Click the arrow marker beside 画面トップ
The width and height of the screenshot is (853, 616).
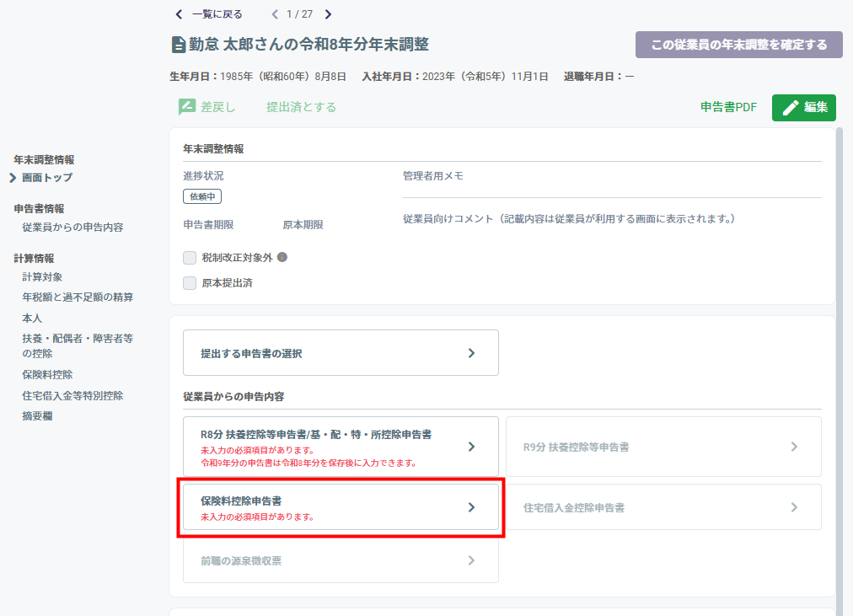tap(13, 178)
